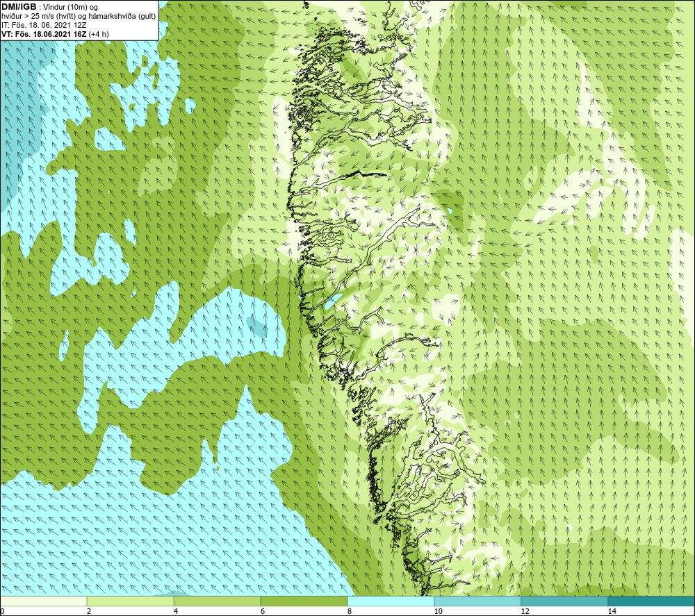Image resolution: width=695 pixels, height=616 pixels.
Task: Click the legend tick label '10'
Action: [438, 611]
